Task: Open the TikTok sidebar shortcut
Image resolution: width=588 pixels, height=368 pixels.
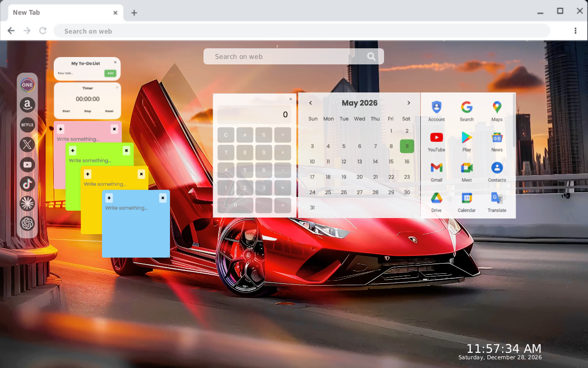Action: point(28,184)
